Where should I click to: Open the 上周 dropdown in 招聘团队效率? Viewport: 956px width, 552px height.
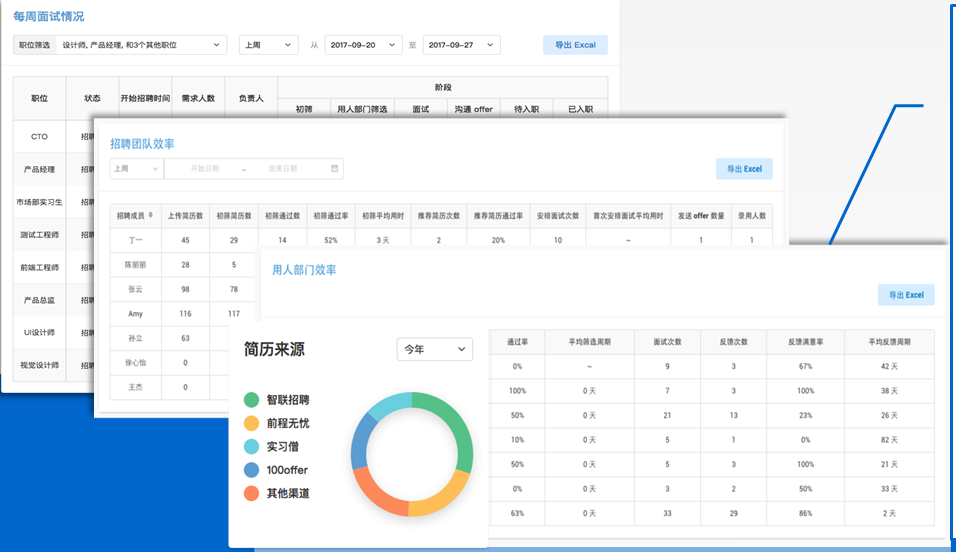[136, 169]
